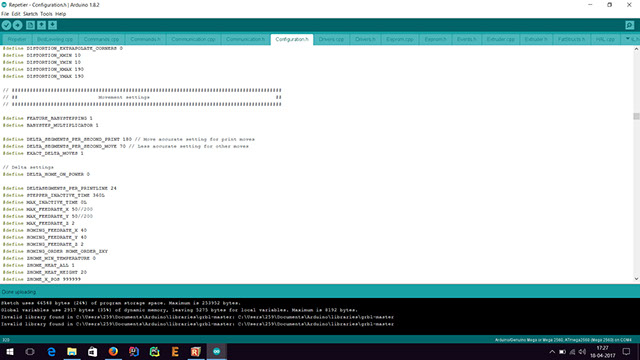Switch to the Drivers.h tab
The height and width of the screenshot is (360, 640).
pyautogui.click(x=365, y=40)
